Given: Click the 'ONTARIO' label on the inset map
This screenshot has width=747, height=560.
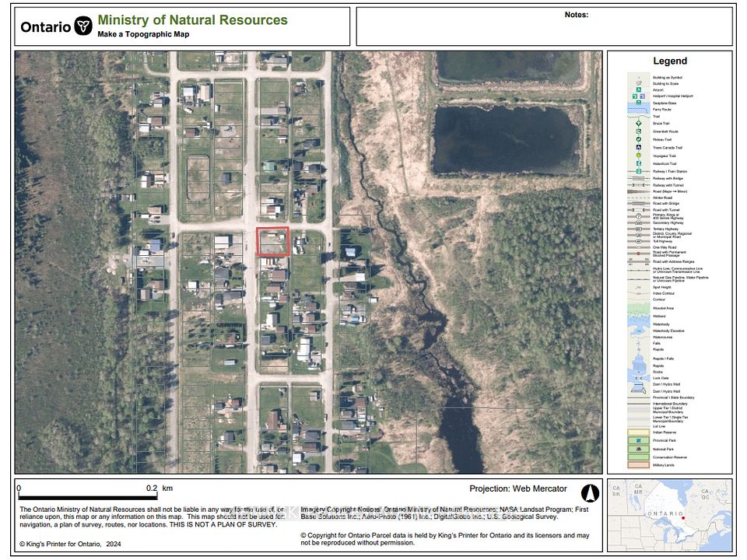Looking at the screenshot, I should (665, 514).
